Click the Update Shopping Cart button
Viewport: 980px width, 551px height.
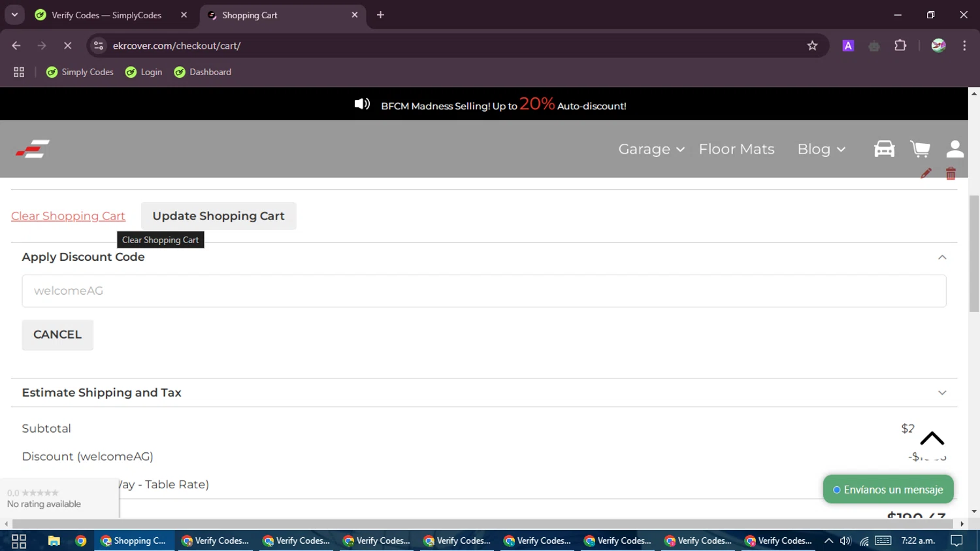pos(218,216)
